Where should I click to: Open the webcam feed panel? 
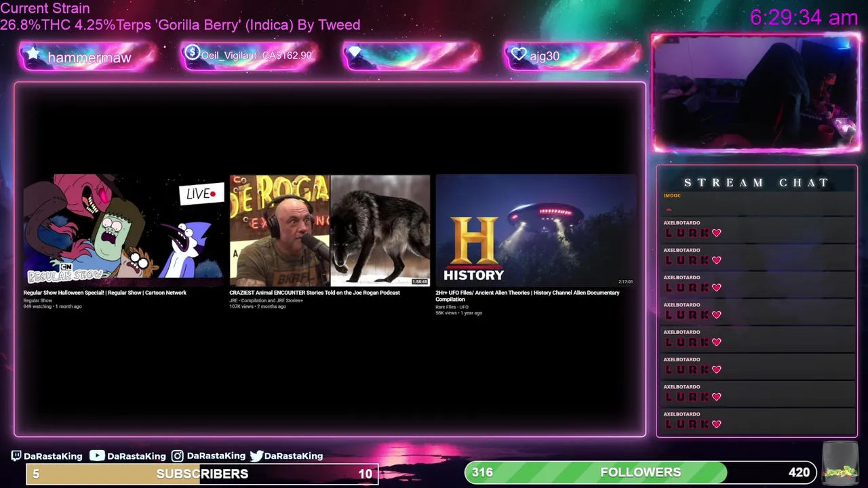pos(756,93)
